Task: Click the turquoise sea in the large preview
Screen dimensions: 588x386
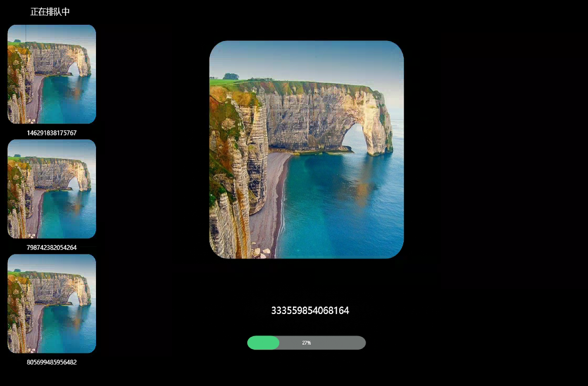Action: pos(343,207)
